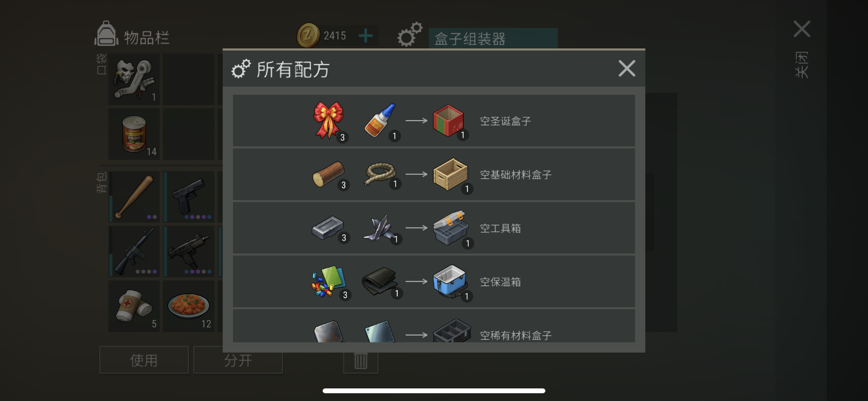Tap the black cloth ingredient icon
868x401 pixels.
tap(380, 281)
